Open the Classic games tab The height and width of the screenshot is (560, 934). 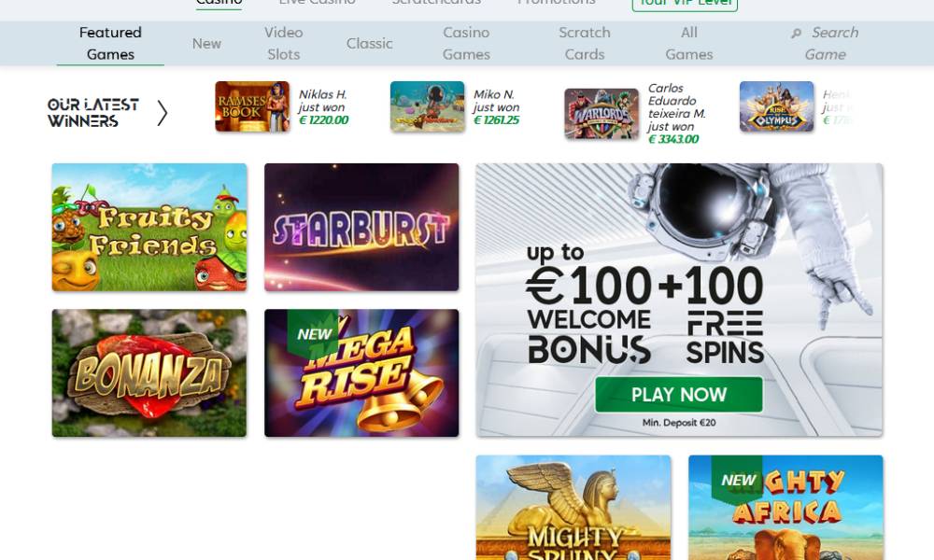tap(369, 44)
